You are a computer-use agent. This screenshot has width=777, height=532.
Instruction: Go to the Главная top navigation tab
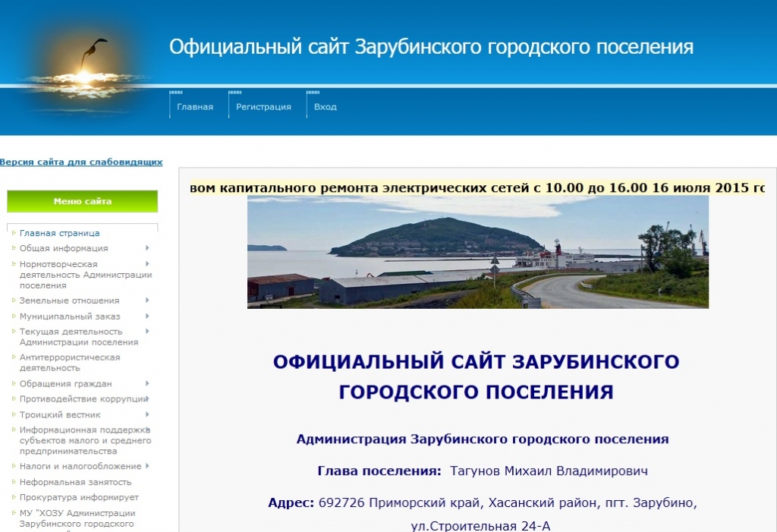195,107
